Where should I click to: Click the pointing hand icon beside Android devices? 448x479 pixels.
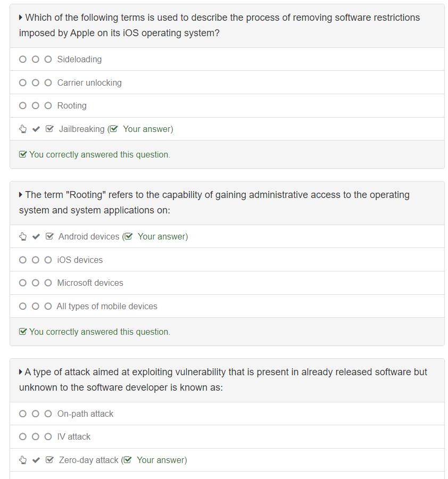[x=23, y=236]
